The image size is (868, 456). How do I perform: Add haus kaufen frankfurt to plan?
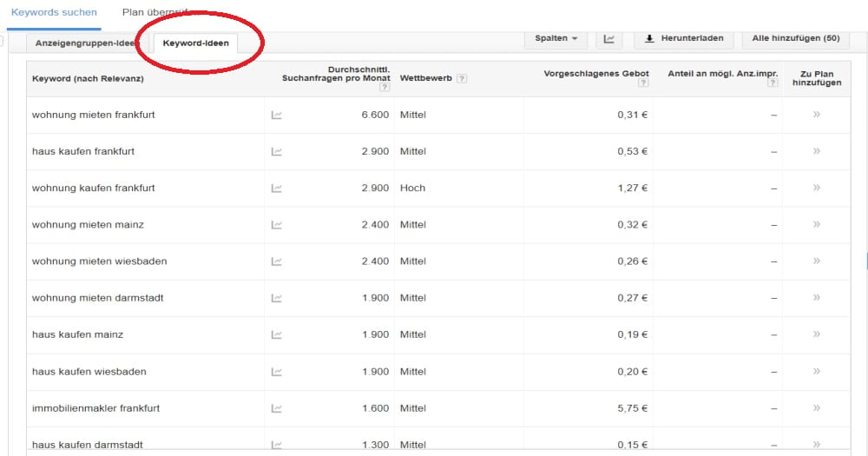[817, 151]
